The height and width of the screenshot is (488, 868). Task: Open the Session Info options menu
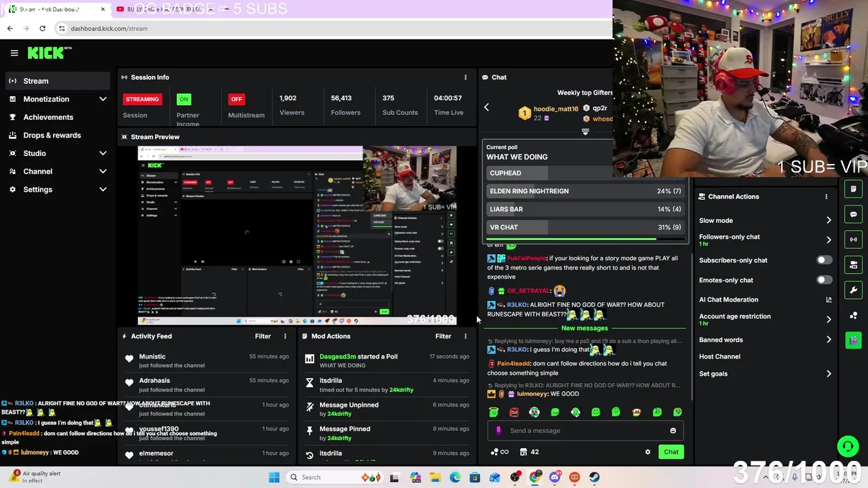click(465, 77)
